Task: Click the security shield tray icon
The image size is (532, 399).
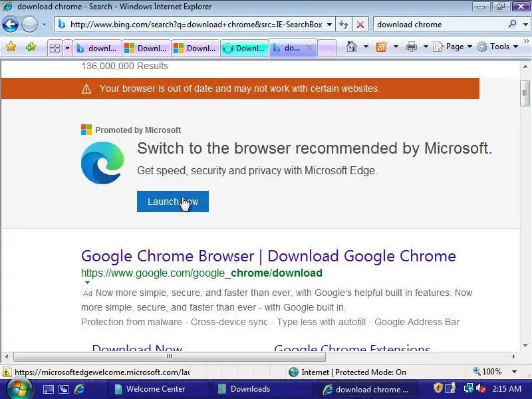Action: pos(438,388)
